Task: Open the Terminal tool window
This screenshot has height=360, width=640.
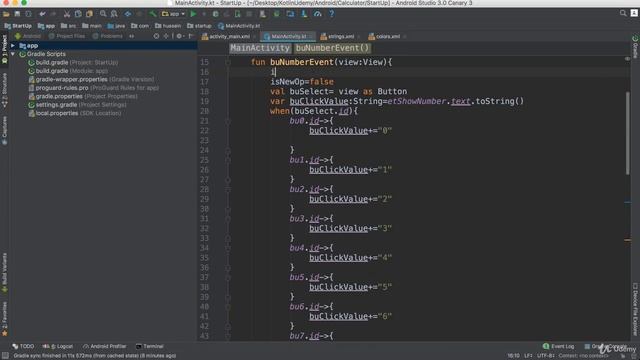Action: click(149, 346)
